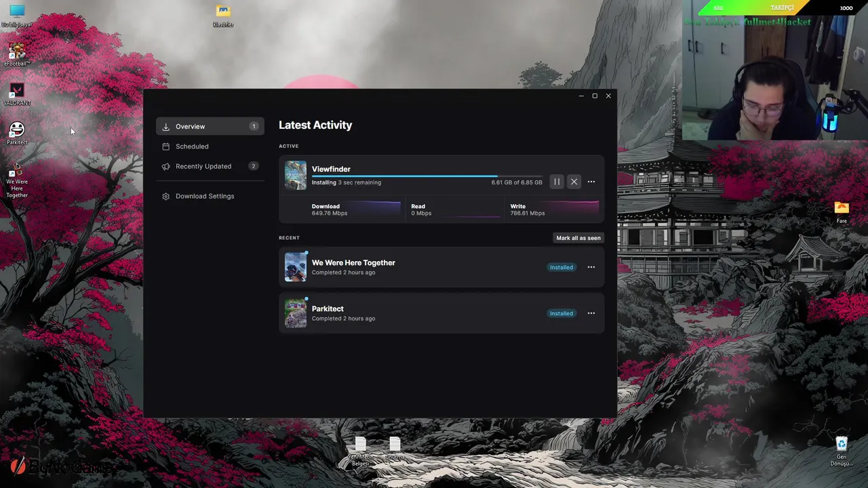Go to Recently Updated section
Image resolution: width=868 pixels, height=488 pixels.
pos(210,166)
